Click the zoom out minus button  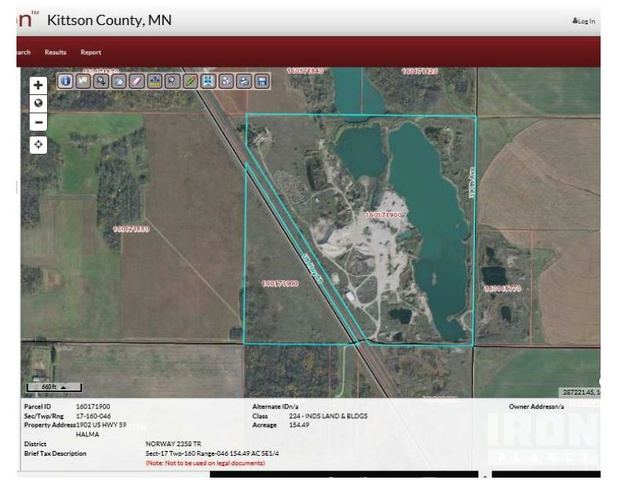39,123
